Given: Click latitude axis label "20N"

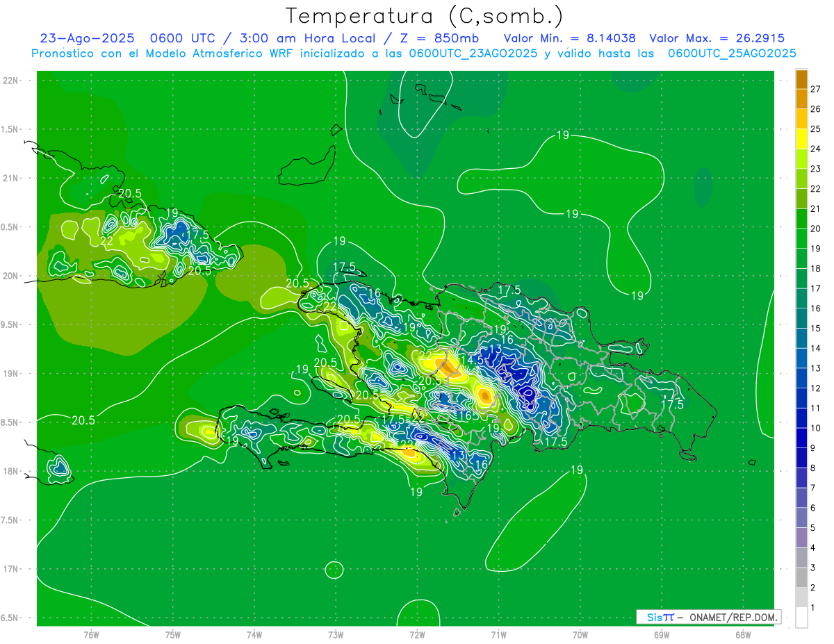Looking at the screenshot, I should coord(10,276).
